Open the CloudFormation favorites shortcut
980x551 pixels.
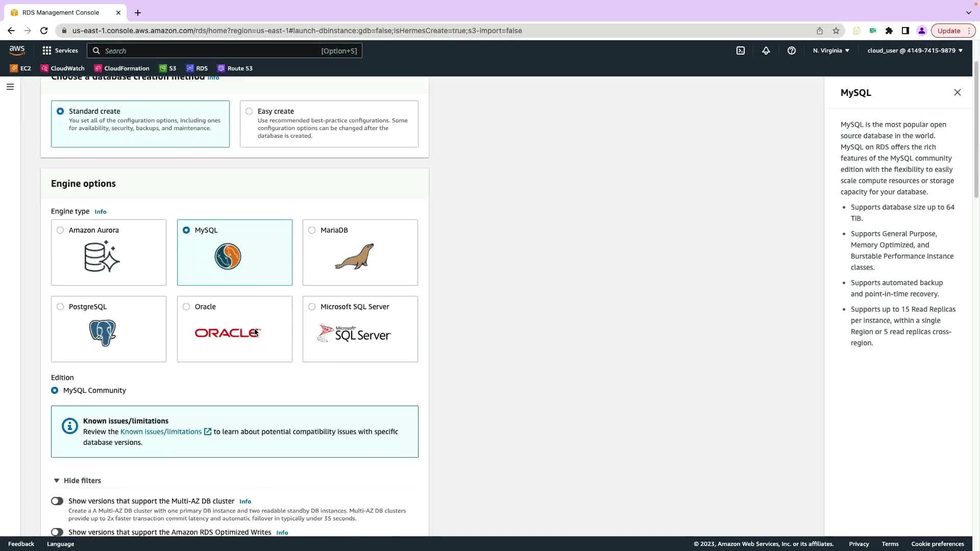point(121,68)
